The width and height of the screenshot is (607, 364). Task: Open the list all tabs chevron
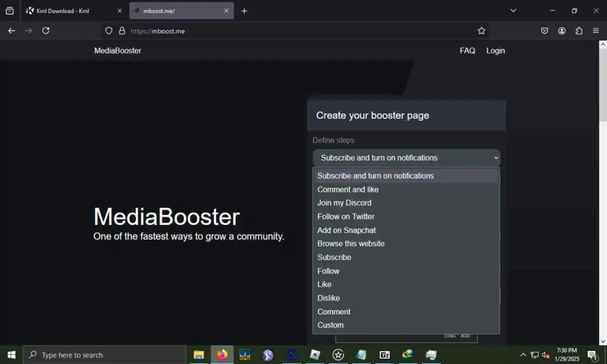pyautogui.click(x=513, y=10)
